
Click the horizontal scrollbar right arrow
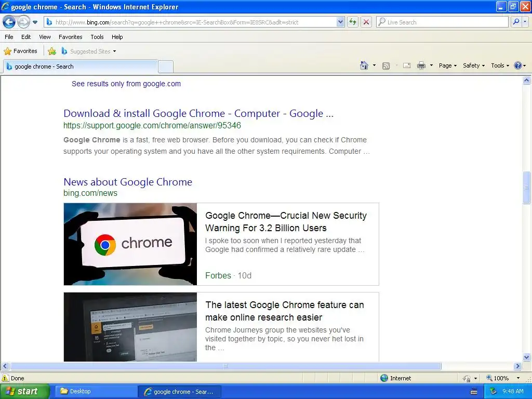tap(517, 366)
